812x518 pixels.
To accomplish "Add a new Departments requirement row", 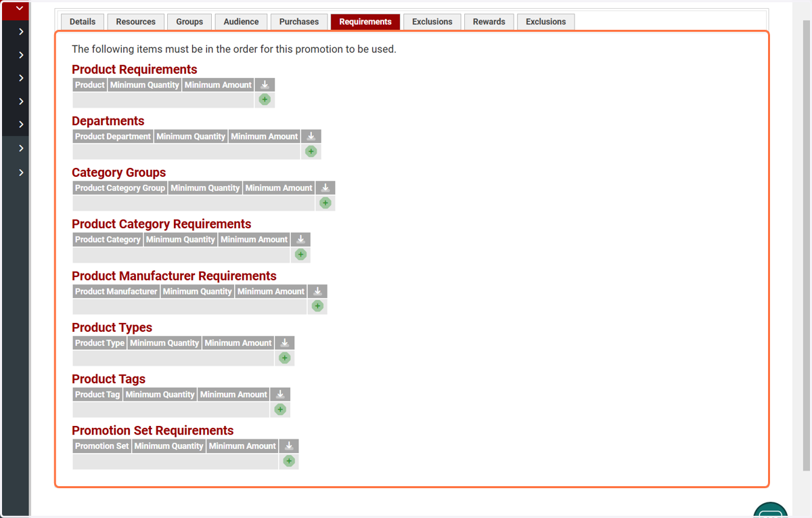I will pyautogui.click(x=311, y=151).
